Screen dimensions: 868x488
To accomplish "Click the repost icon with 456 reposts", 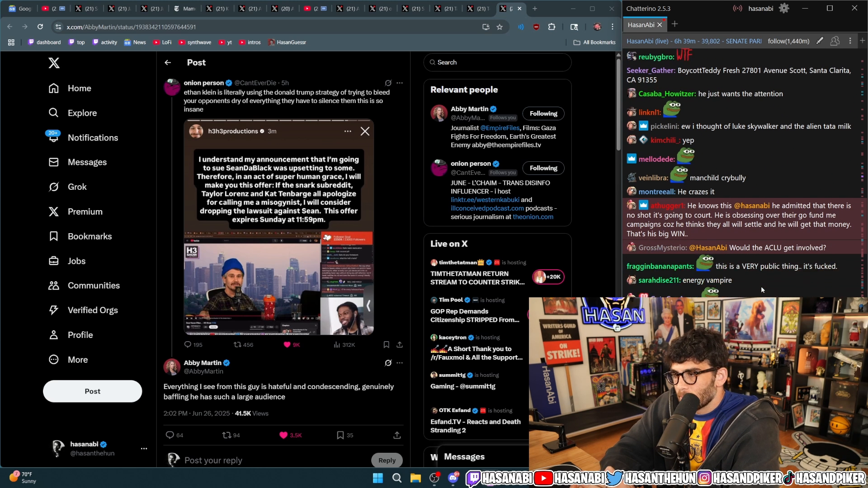I will 237,345.
